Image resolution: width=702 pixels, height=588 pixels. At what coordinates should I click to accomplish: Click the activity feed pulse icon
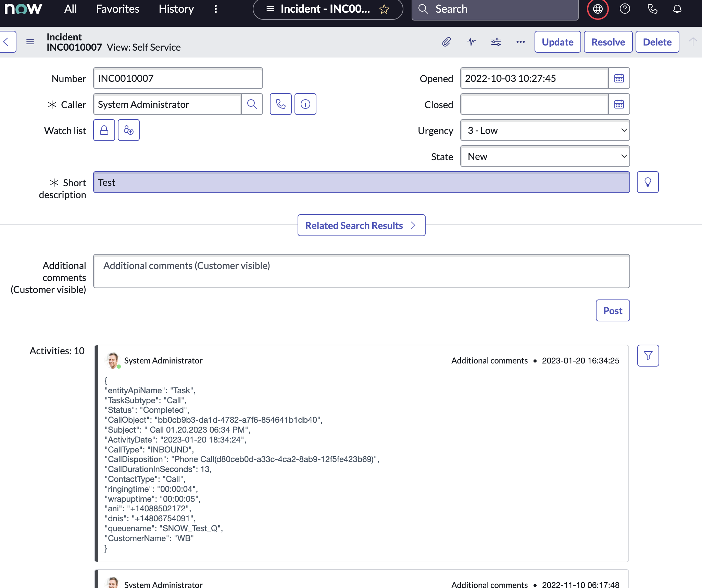472,41
